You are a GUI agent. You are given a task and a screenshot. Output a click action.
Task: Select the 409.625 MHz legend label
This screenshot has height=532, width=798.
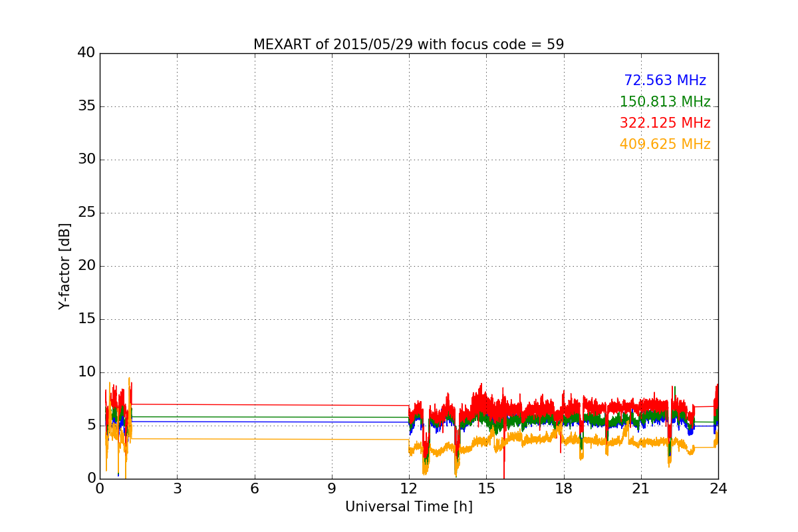pos(665,144)
